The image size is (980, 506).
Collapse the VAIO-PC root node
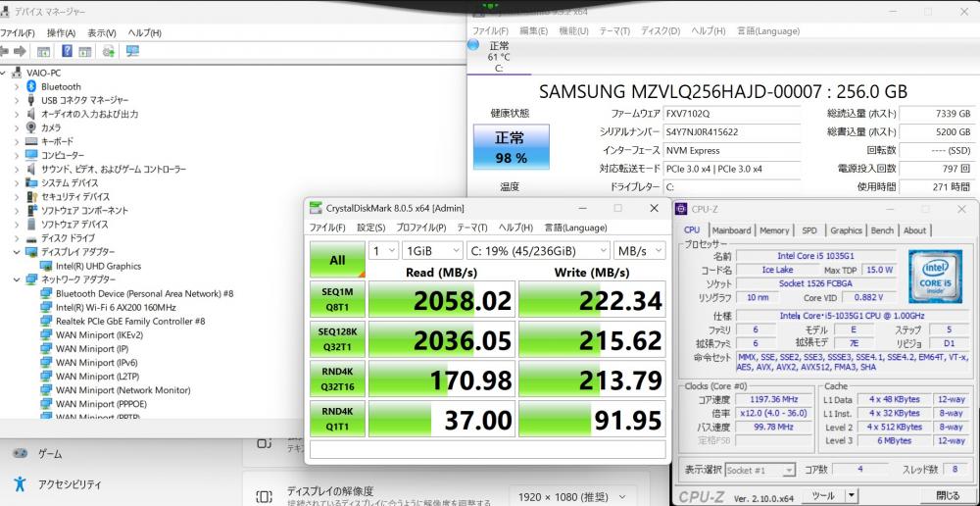pyautogui.click(x=3, y=74)
